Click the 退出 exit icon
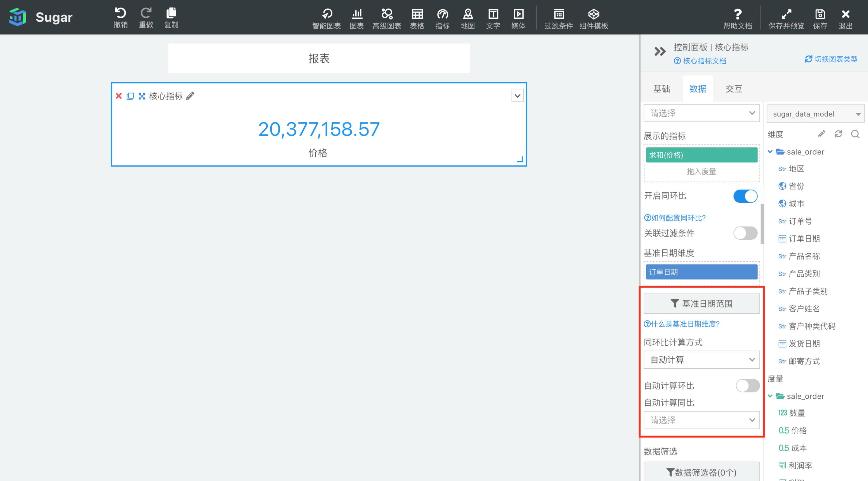 pyautogui.click(x=846, y=14)
